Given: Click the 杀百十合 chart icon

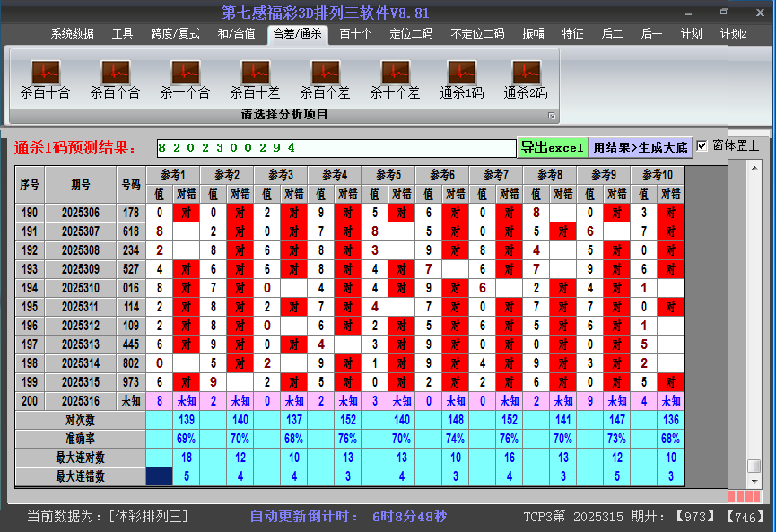Looking at the screenshot, I should 45,72.
